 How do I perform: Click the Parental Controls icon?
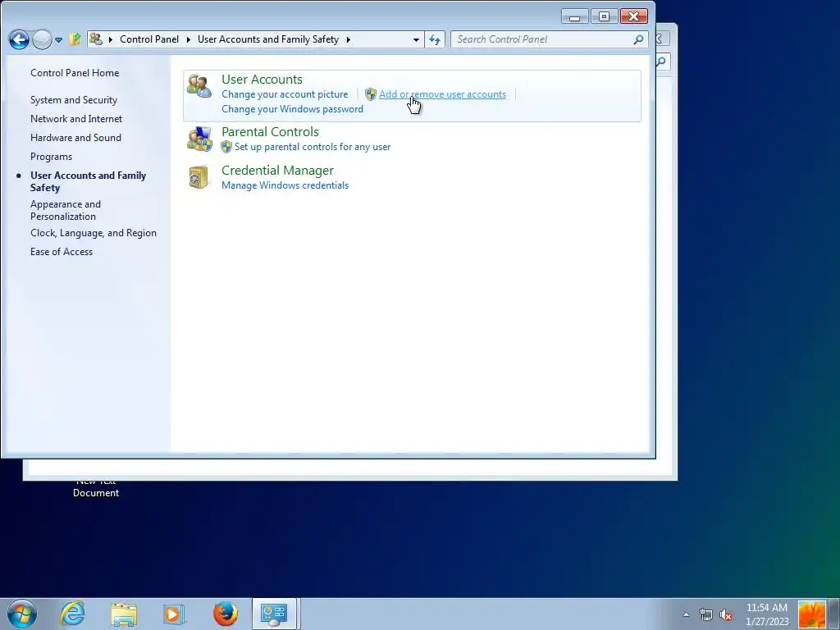(199, 139)
